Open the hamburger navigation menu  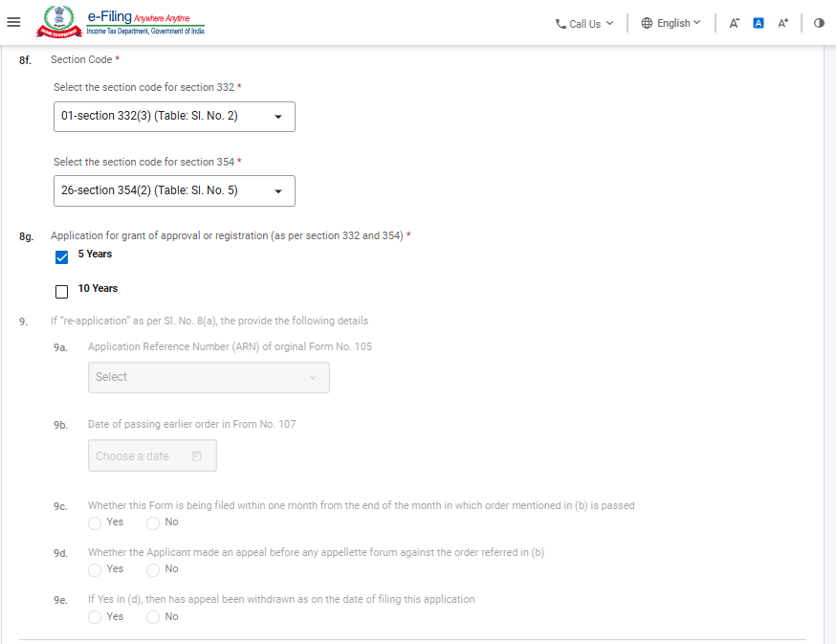click(x=13, y=23)
